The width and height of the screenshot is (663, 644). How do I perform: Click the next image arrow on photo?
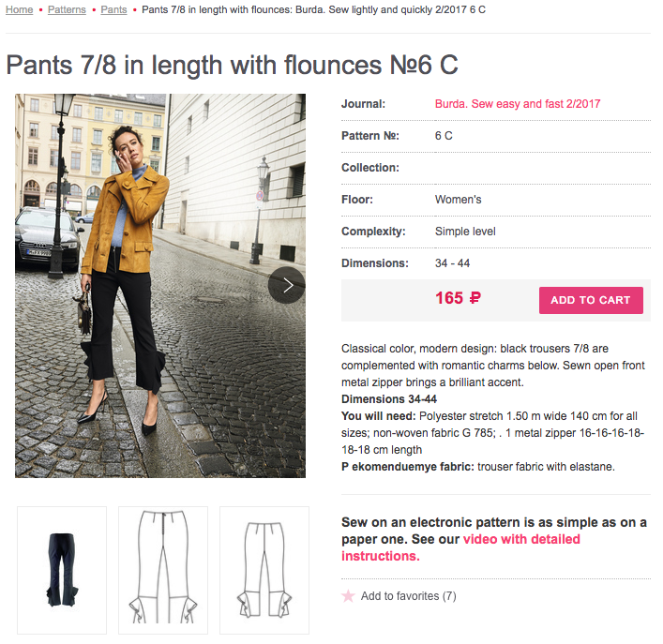coord(287,285)
